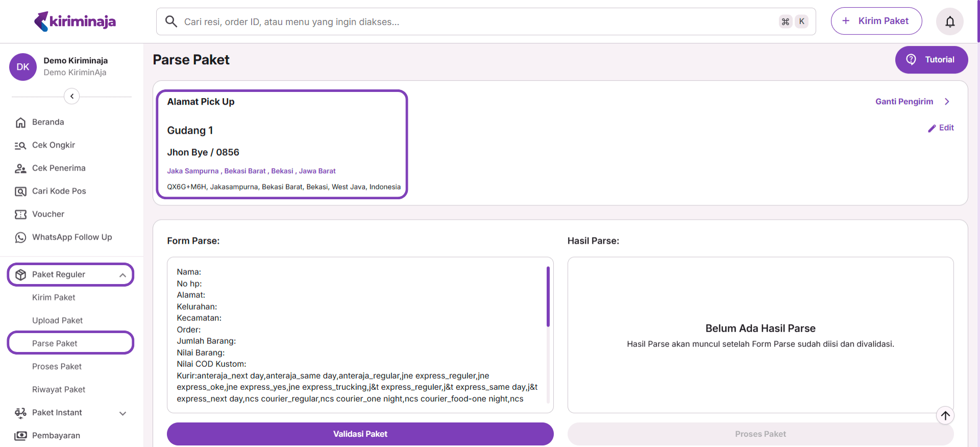Click the Kiriminaja logo
Viewport: 980px width, 447px height.
tap(75, 21)
